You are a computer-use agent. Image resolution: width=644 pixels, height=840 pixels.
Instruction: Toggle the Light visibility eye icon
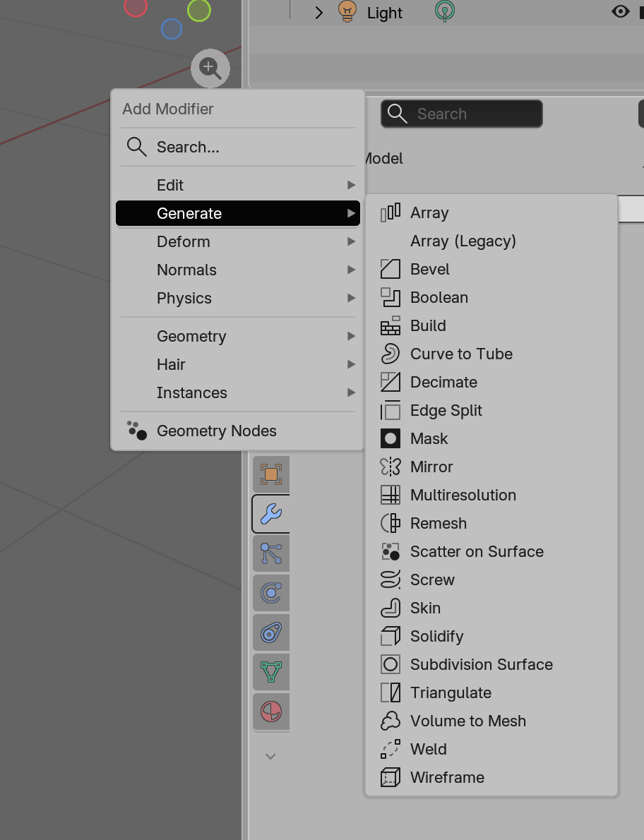pos(620,12)
